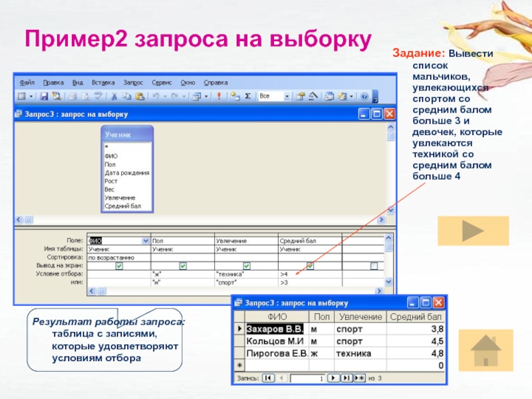Open the Top Values 'Все' combo box
Image resolution: width=532 pixels, height=399 pixels.
(x=287, y=96)
